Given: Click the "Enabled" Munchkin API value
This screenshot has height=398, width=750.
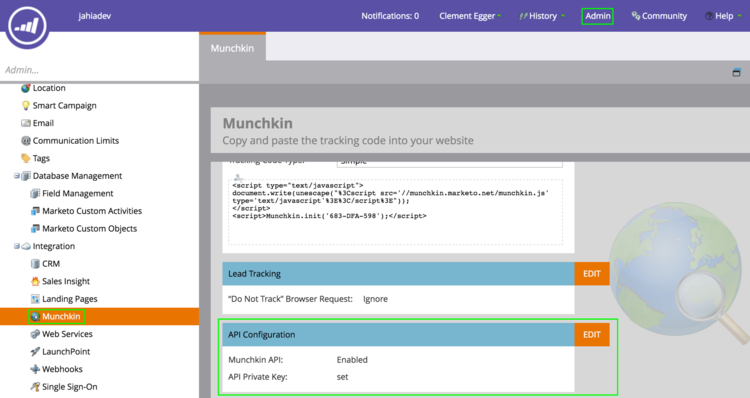Looking at the screenshot, I should (352, 360).
